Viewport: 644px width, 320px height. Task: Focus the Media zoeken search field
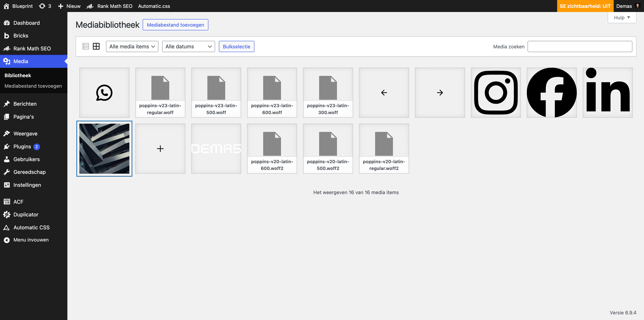point(580,46)
